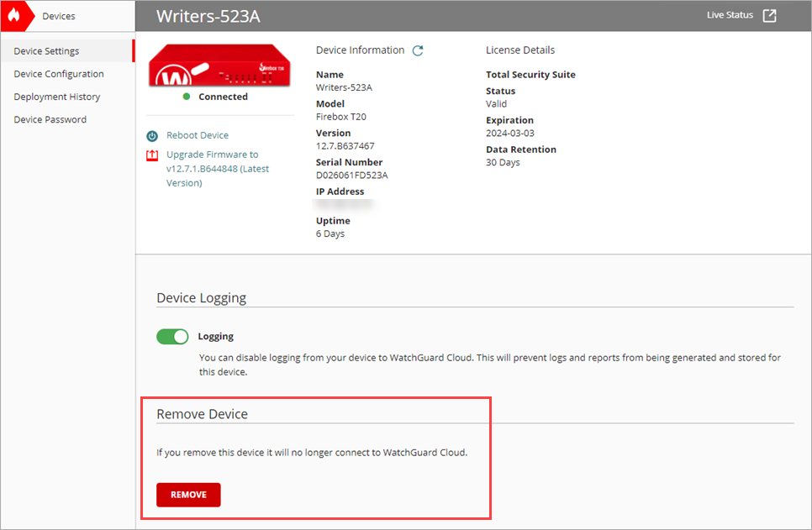Click the Upgrade Firmware upload icon

[153, 155]
